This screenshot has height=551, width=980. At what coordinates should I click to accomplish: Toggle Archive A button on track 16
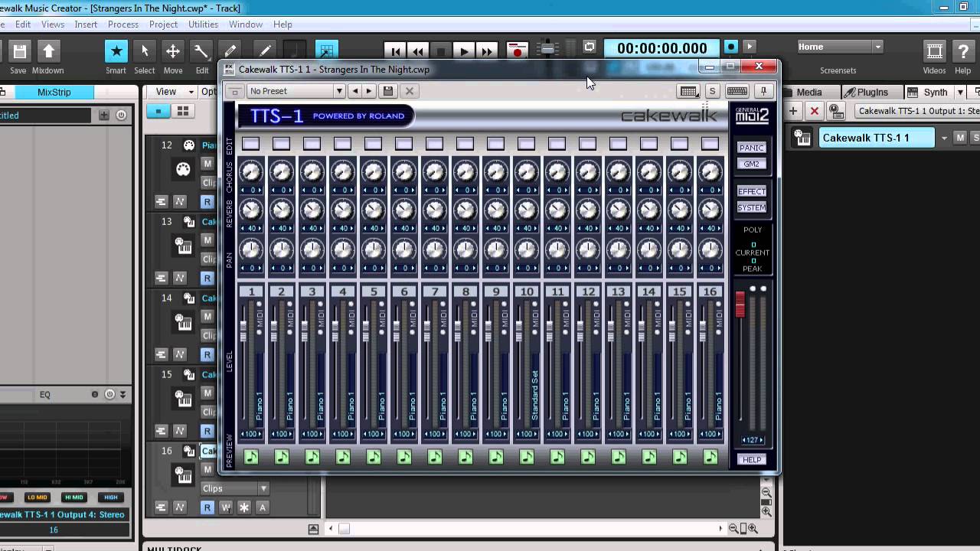pyautogui.click(x=263, y=507)
